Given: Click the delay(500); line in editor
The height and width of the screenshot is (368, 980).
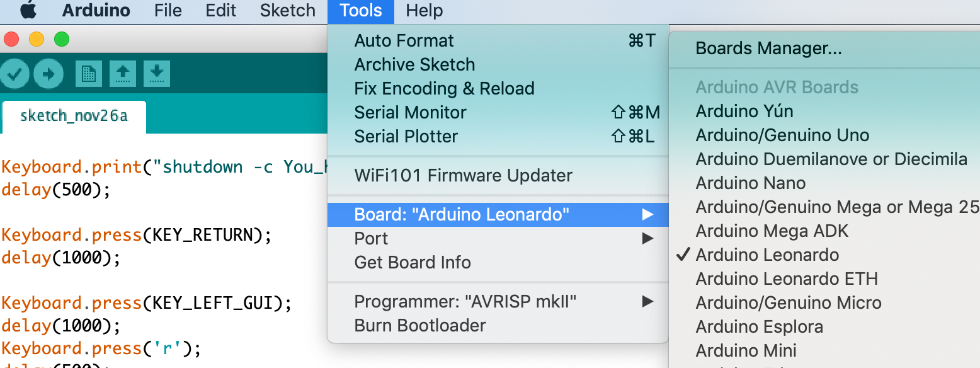Looking at the screenshot, I should click(x=56, y=190).
